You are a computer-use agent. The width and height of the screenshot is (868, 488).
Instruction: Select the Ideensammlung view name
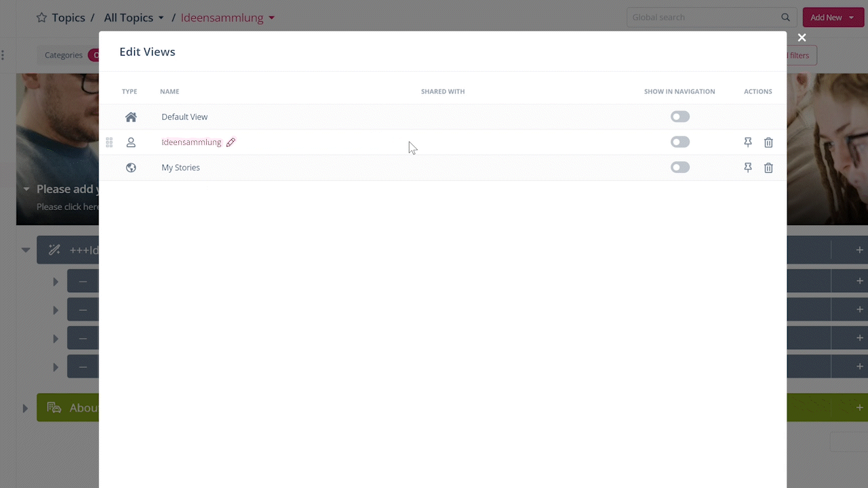click(191, 142)
